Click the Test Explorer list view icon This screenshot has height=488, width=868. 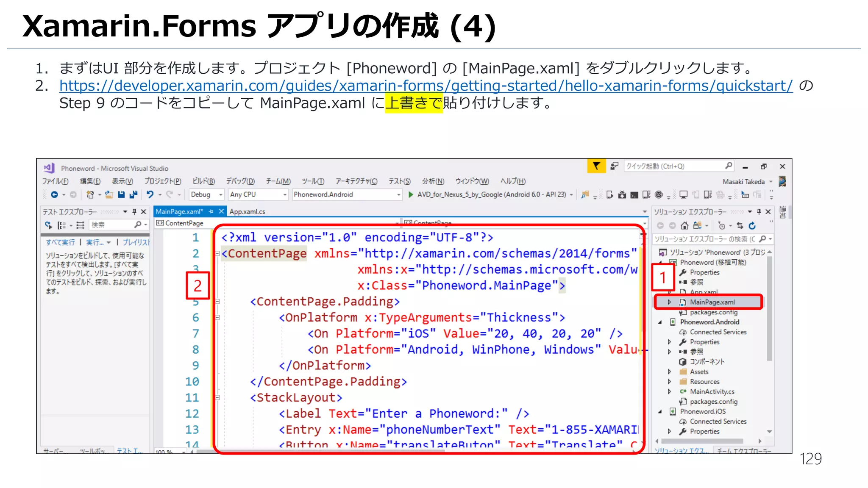[81, 225]
